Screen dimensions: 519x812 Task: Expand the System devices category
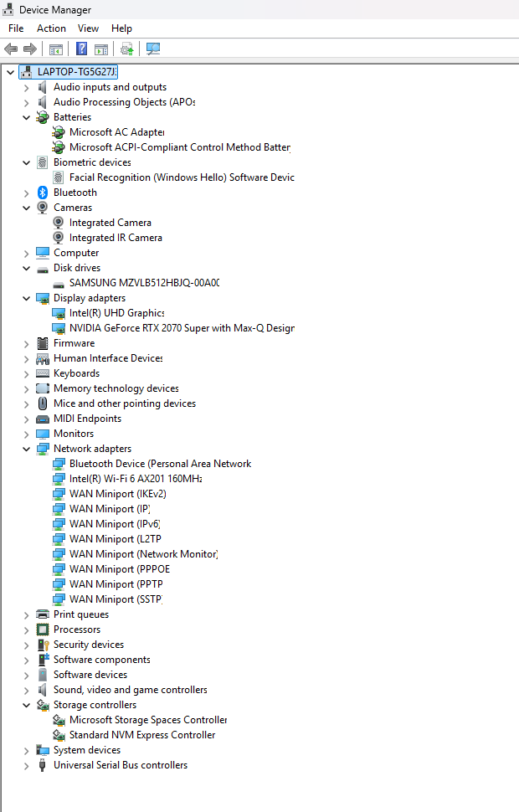click(27, 751)
